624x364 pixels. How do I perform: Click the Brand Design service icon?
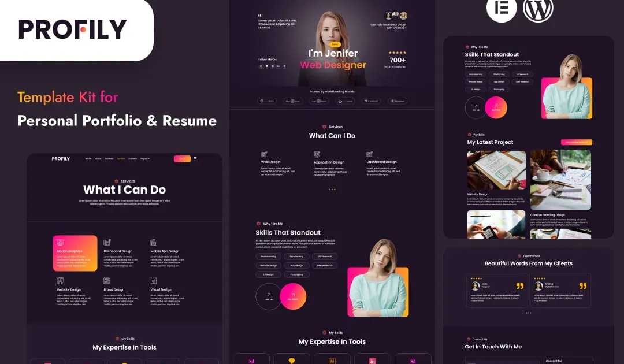[x=107, y=281]
